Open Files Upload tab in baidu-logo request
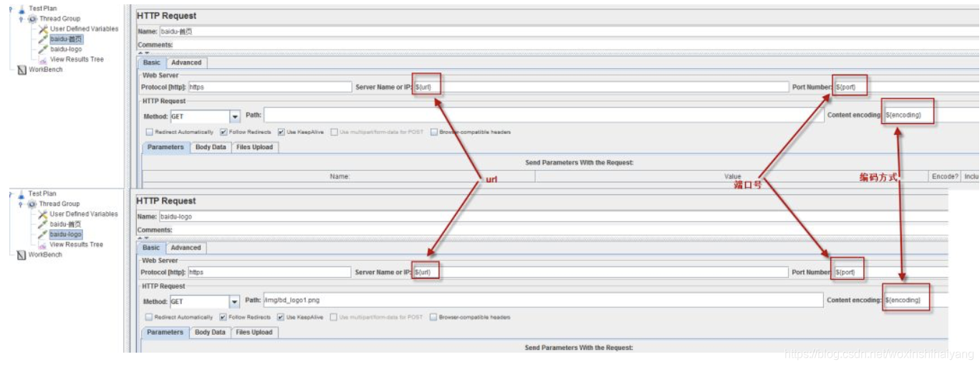Viewport: 980px width, 367px height. [254, 332]
